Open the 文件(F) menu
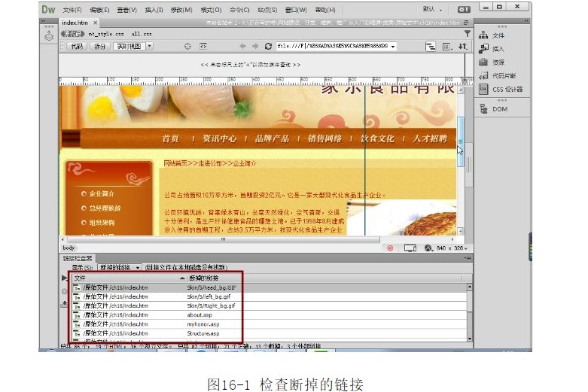Screen dimensions: 588x392 (72, 10)
